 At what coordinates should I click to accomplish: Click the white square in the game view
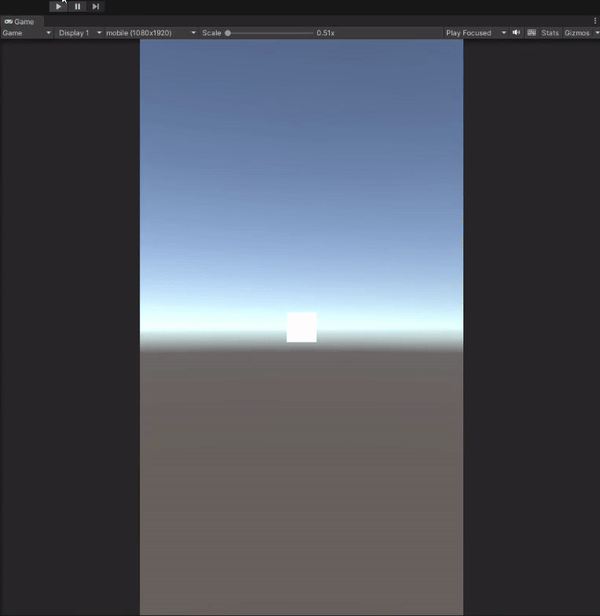coord(302,327)
